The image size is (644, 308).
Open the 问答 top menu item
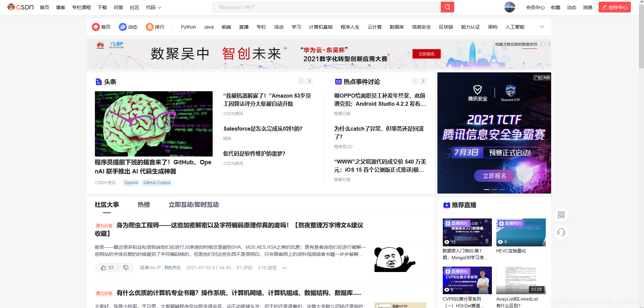(x=118, y=7)
